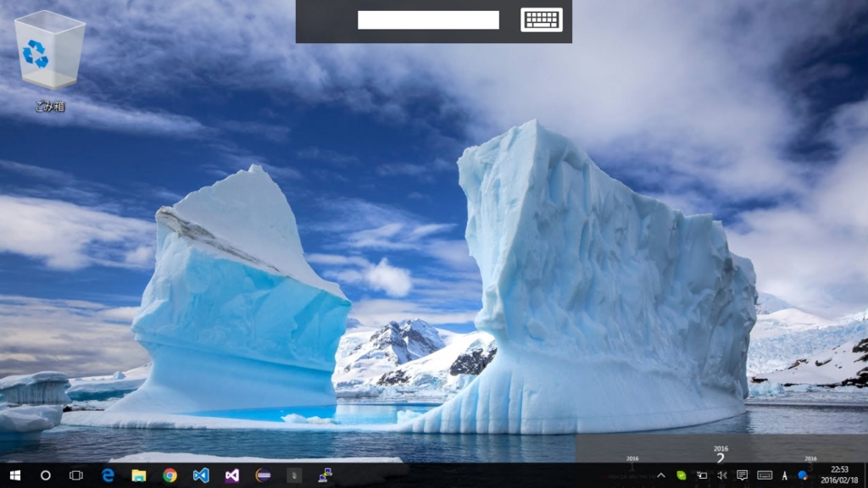Open File Explorer from the taskbar
The image size is (868, 488).
(x=139, y=475)
